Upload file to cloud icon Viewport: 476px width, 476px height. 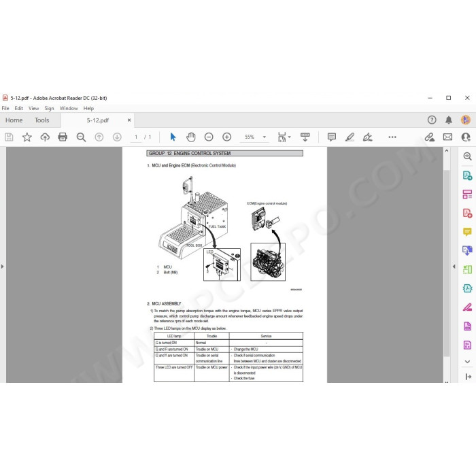(45, 137)
